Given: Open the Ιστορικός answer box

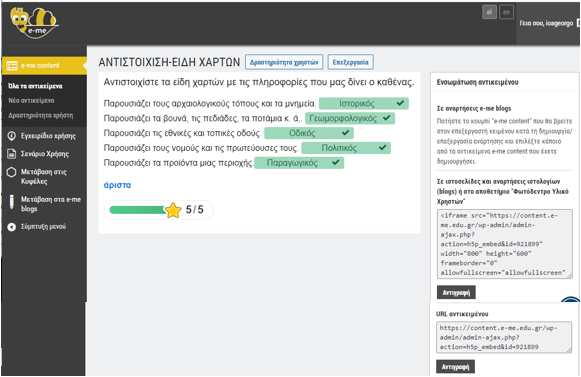Looking at the screenshot, I should coord(364,103).
